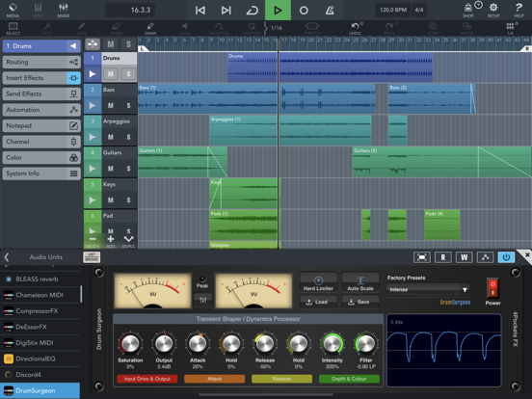Switch the List/Browse view button

(x=92, y=257)
